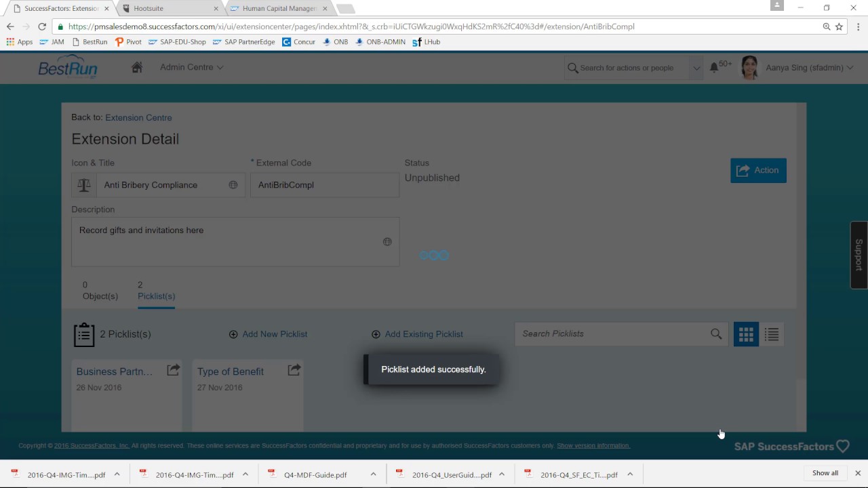Open Q4-MDF-Guide.pdf download
This screenshot has height=488, width=868.
[315, 474]
